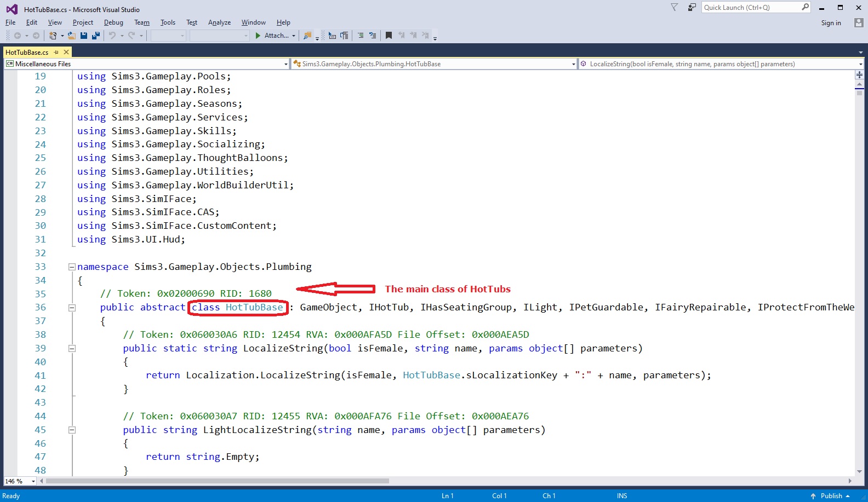Viewport: 868px width, 502px height.
Task: Open the Tools menu
Action: [x=168, y=22]
